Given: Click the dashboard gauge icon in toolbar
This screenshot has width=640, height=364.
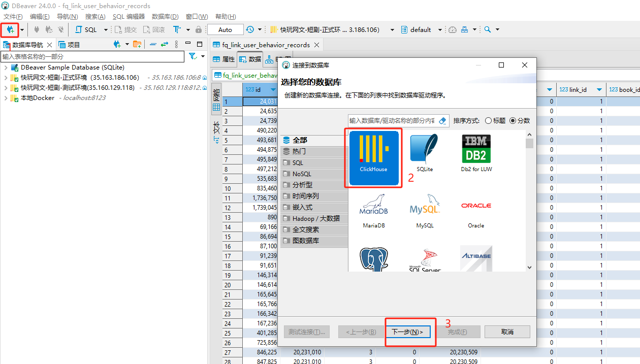Looking at the screenshot, I should pyautogui.click(x=453, y=29).
